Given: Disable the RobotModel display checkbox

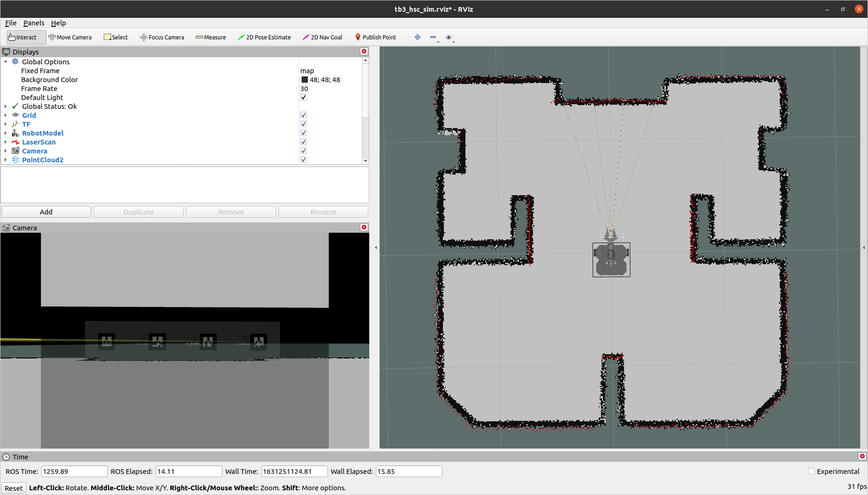Looking at the screenshot, I should click(304, 133).
